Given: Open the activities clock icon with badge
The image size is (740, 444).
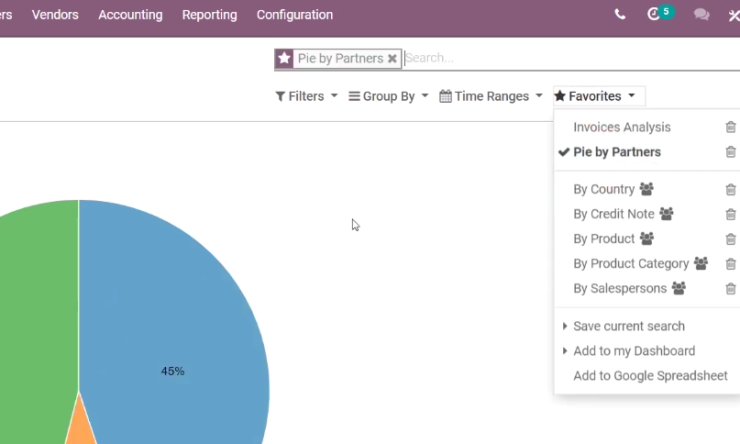Looking at the screenshot, I should [659, 13].
